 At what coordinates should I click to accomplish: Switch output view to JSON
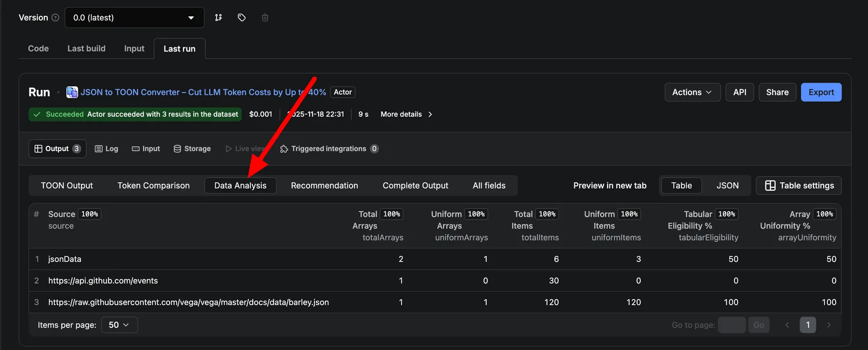point(727,185)
